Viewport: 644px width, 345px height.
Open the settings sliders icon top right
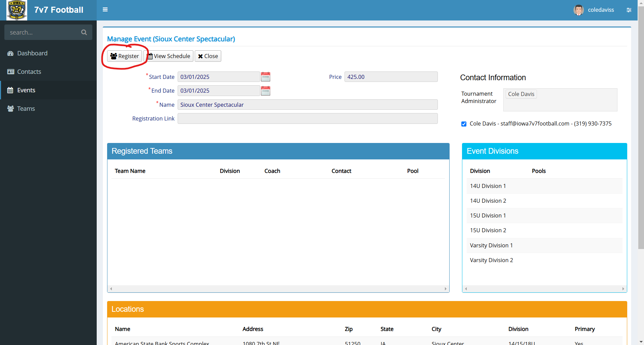click(x=629, y=10)
